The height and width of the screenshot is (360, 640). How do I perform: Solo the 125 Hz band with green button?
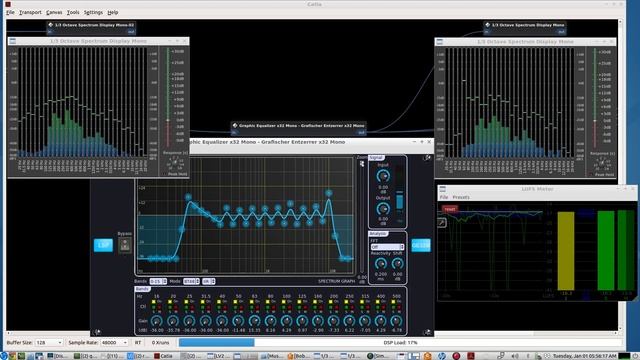[x=300, y=308]
